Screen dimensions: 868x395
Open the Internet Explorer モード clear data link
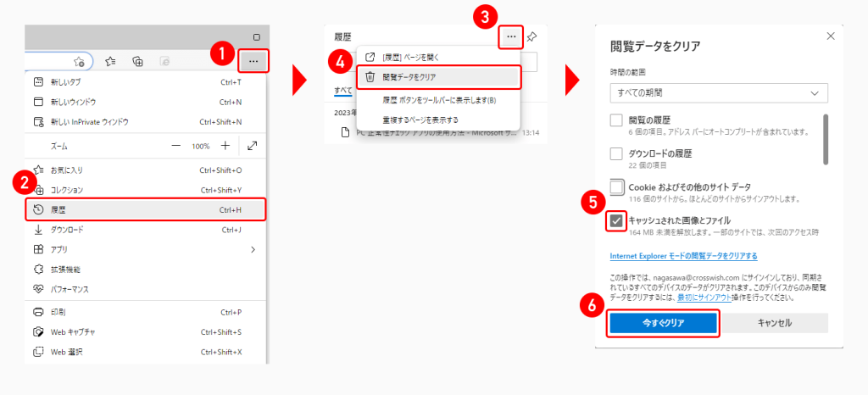tap(683, 255)
